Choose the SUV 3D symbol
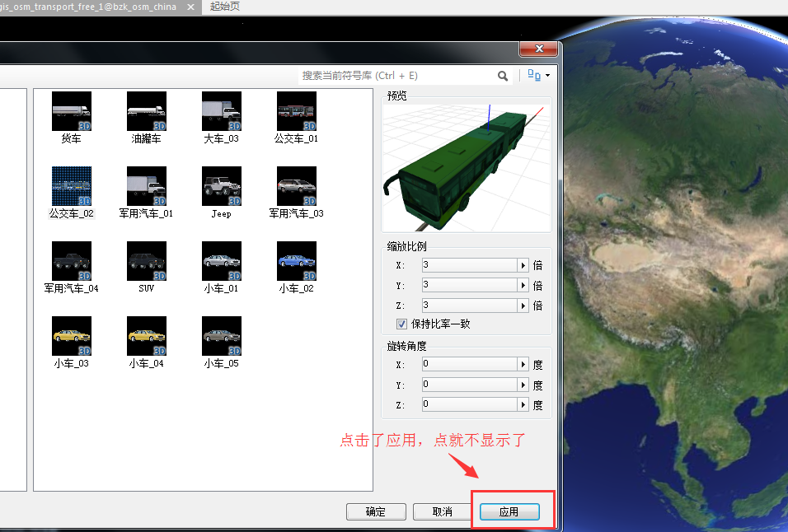Screen dimensions: 788x532 pos(146,261)
